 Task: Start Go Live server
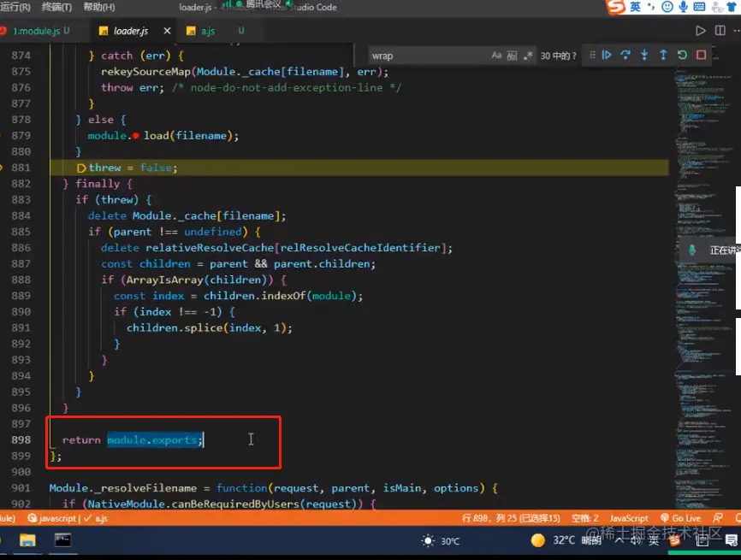681,518
